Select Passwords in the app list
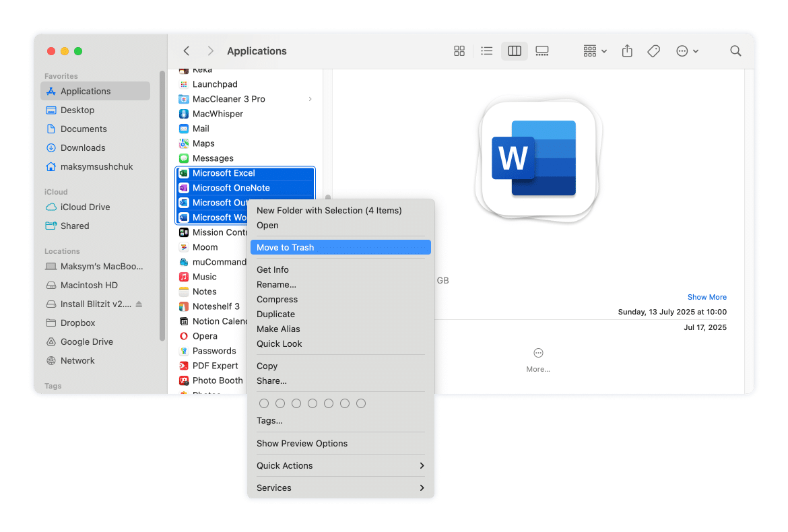The image size is (788, 532). point(211,351)
